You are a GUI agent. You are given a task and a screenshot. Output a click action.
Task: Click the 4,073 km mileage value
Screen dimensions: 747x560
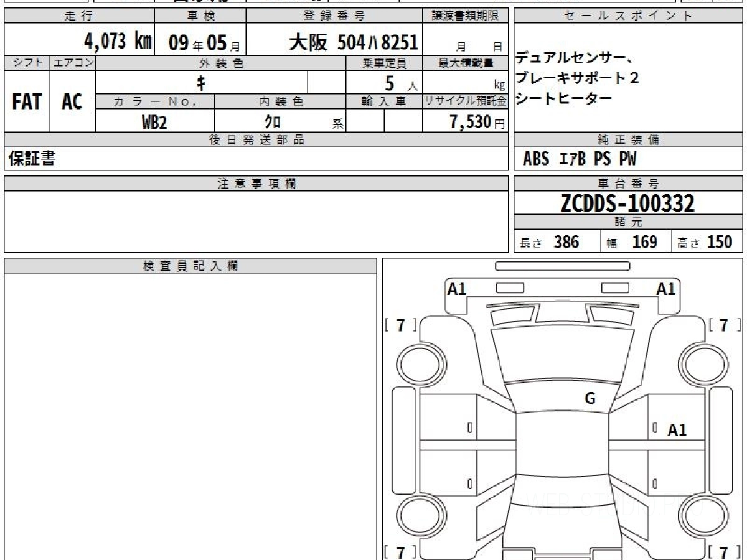point(118,42)
